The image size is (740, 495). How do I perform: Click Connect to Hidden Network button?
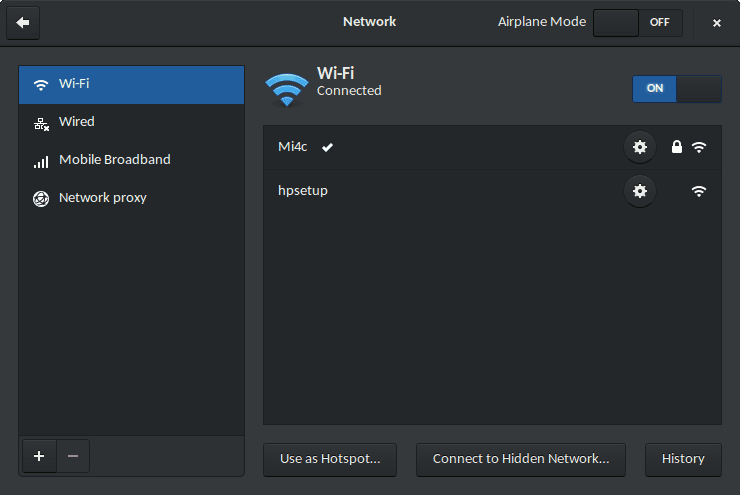520,459
